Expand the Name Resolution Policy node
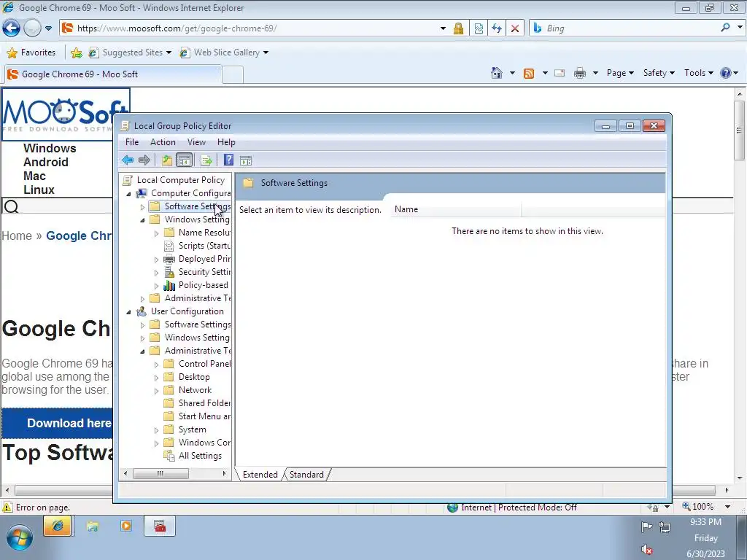 (156, 233)
